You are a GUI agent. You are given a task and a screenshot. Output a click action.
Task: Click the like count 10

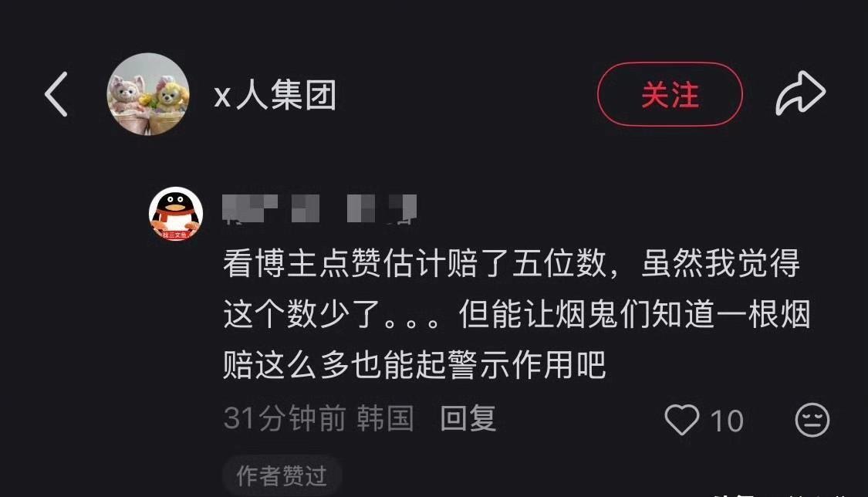point(726,421)
